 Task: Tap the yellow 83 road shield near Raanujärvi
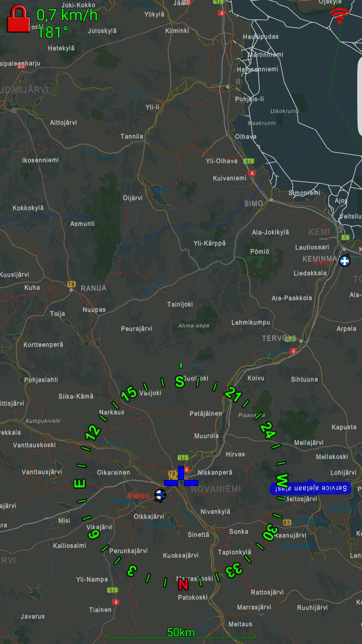point(287,522)
